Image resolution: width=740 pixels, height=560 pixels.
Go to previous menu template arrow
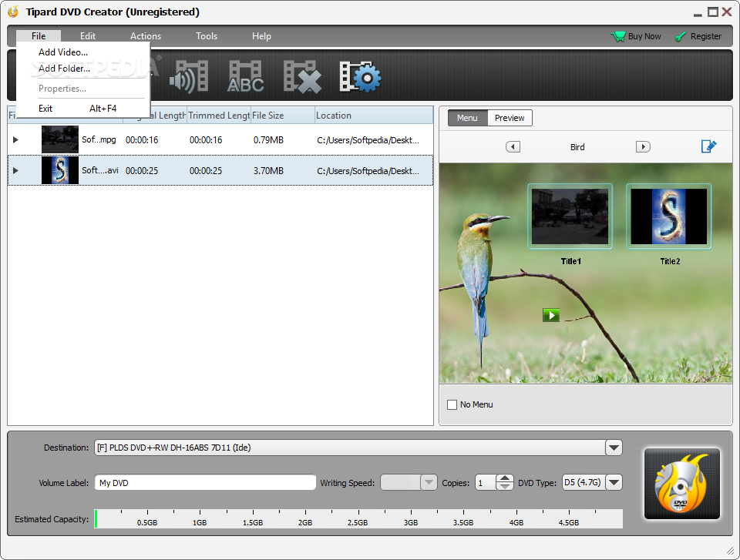(513, 146)
